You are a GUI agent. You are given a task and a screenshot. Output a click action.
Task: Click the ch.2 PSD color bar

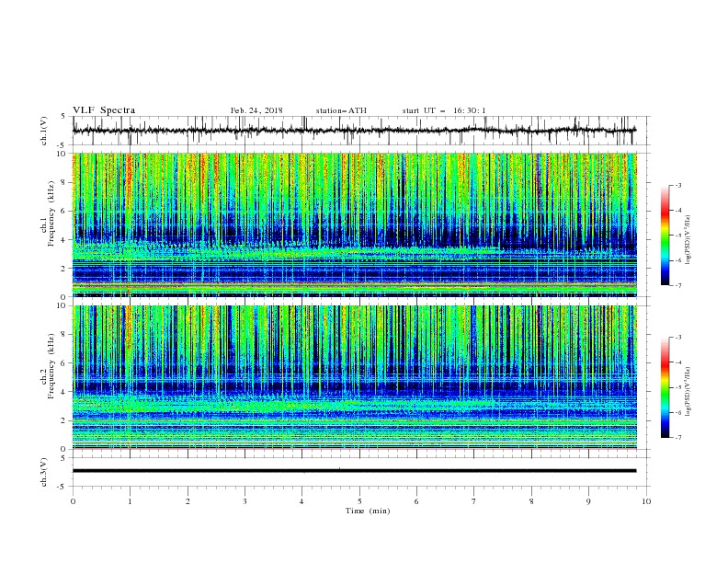click(x=665, y=387)
